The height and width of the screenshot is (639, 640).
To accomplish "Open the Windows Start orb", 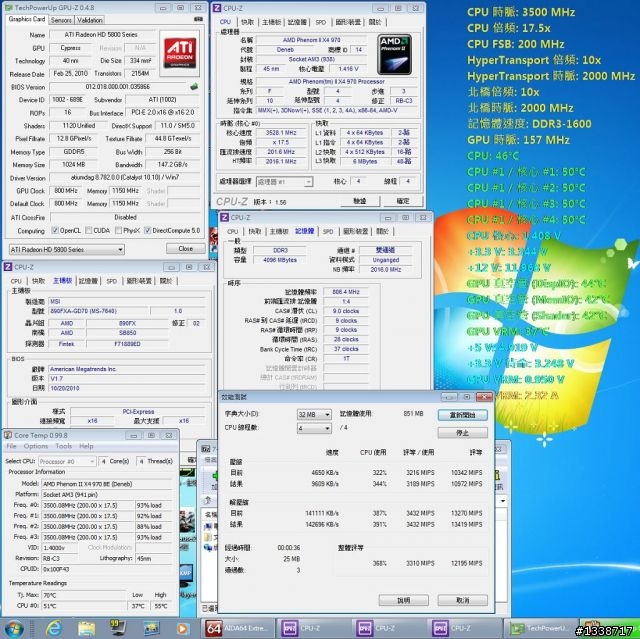I will [14, 629].
